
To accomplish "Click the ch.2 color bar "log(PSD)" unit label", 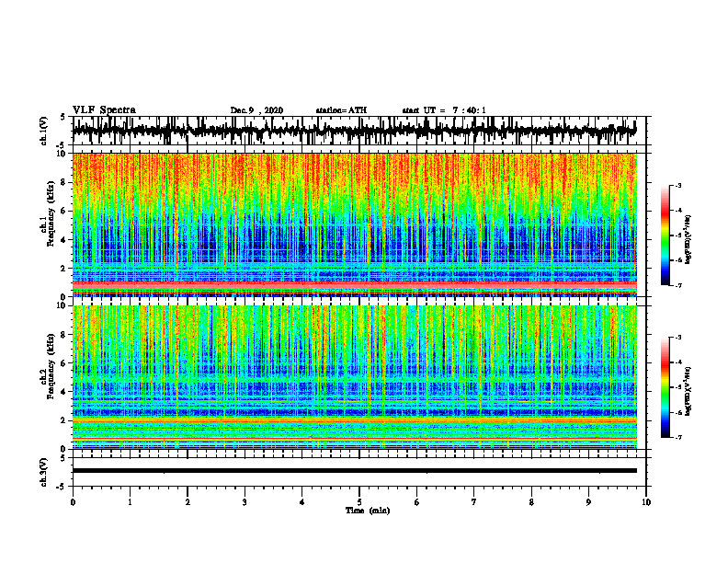I will [x=689, y=392].
